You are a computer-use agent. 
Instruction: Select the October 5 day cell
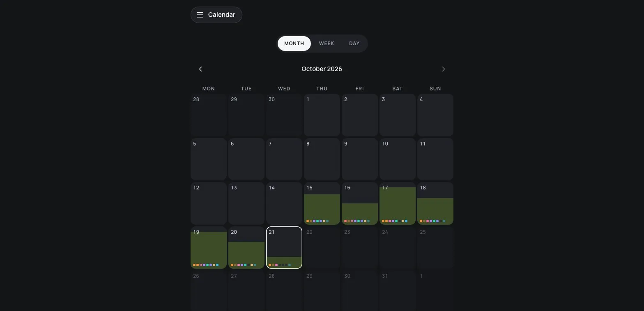[x=209, y=159]
